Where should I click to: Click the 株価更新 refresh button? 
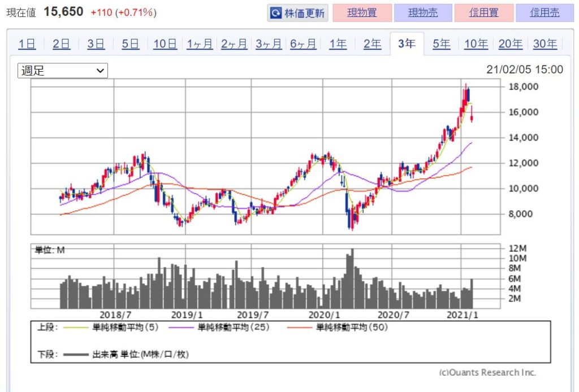pyautogui.click(x=297, y=13)
